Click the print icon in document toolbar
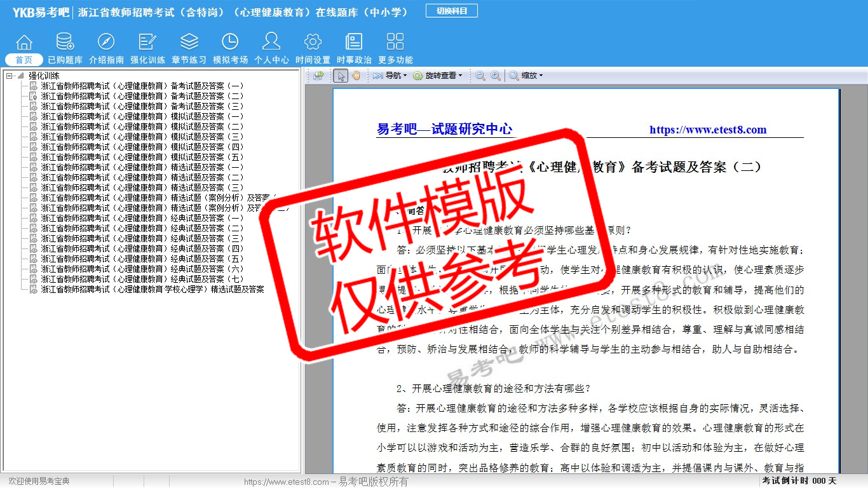 point(318,76)
